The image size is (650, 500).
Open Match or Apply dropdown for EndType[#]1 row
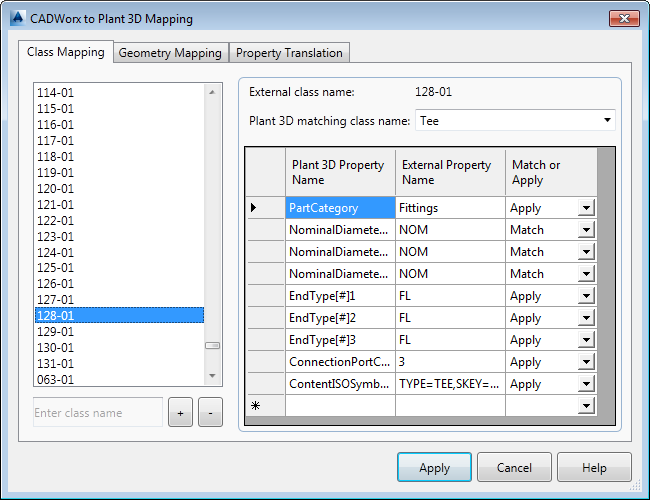click(586, 296)
